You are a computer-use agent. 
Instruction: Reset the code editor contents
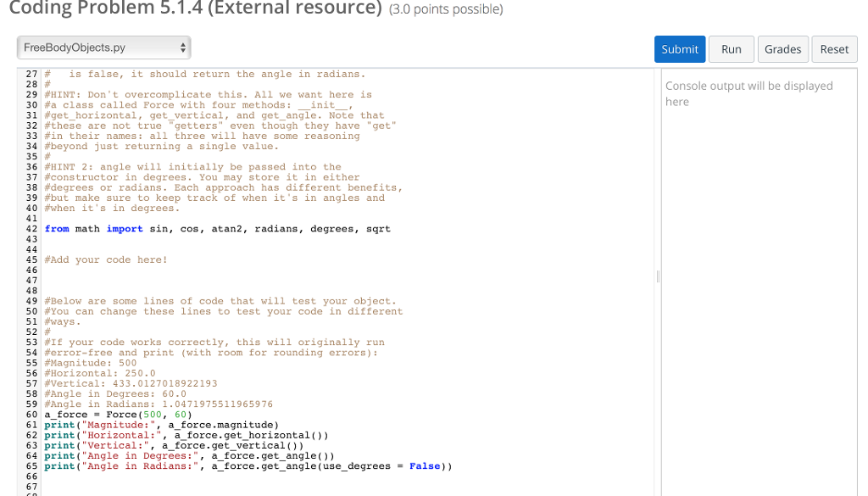pyautogui.click(x=834, y=49)
